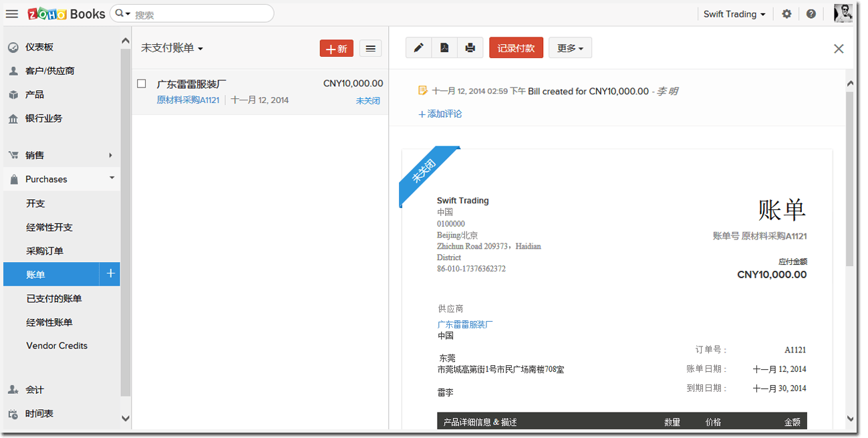Click the order number value A1121
Viewport: 868px width, 438px height.
click(x=795, y=350)
